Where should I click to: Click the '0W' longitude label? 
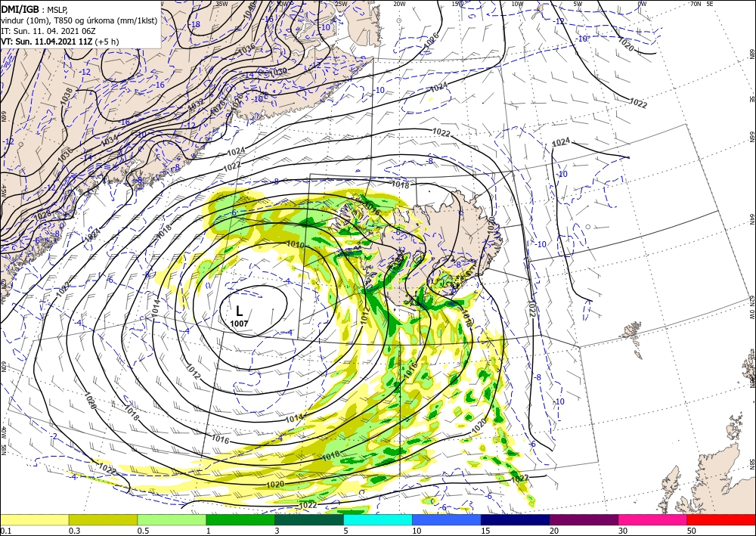pyautogui.click(x=642, y=4)
